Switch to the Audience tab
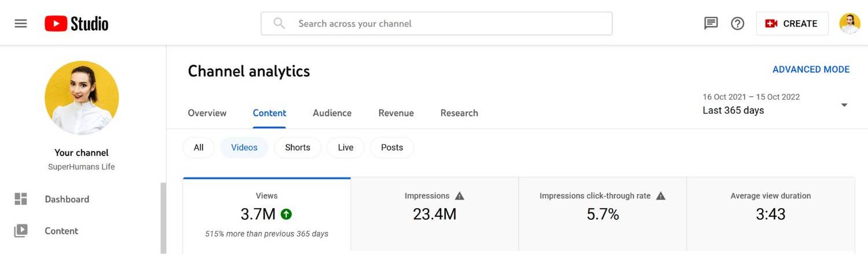The width and height of the screenshot is (868, 261). 332,113
